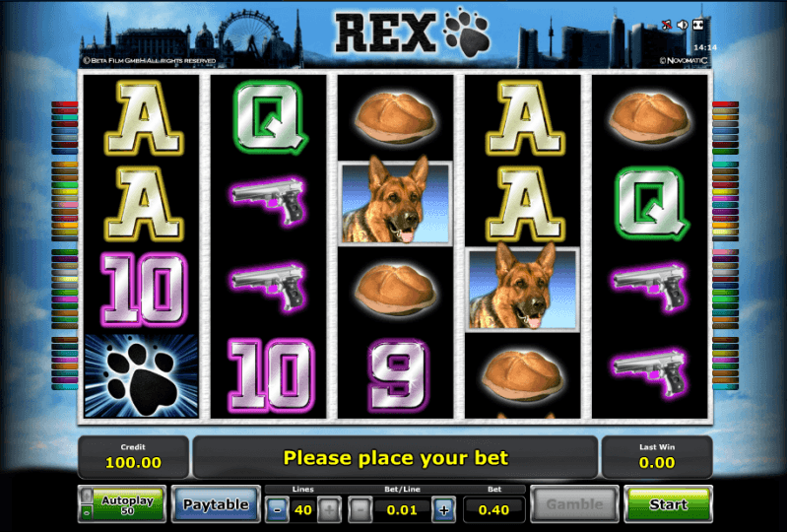Click the green Q symbol on reel two
The height and width of the screenshot is (532, 787).
click(270, 118)
